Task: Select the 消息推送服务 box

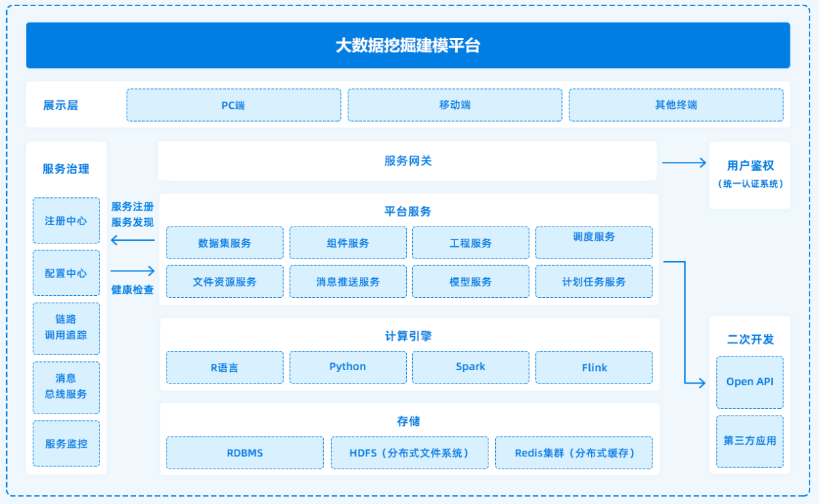Action: [348, 282]
